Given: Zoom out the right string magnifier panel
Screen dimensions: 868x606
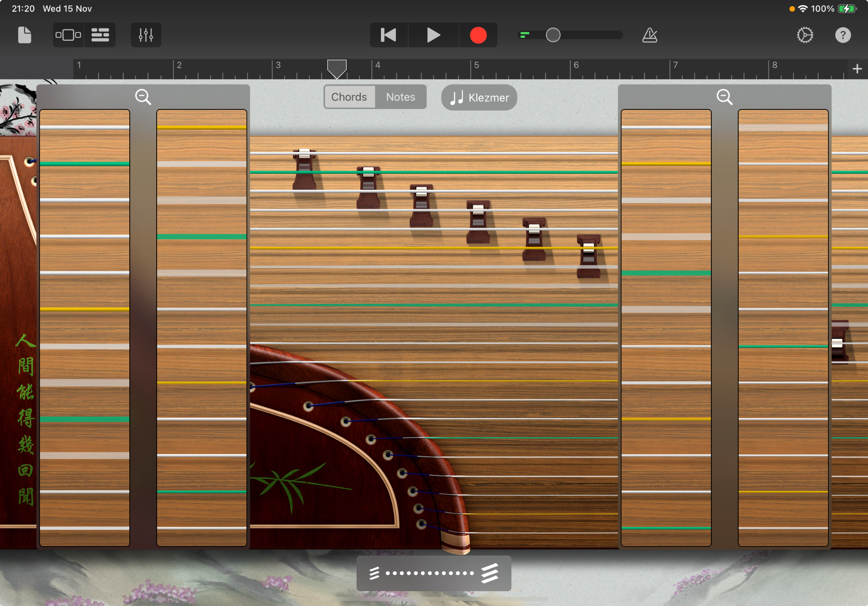Looking at the screenshot, I should pyautogui.click(x=724, y=97).
